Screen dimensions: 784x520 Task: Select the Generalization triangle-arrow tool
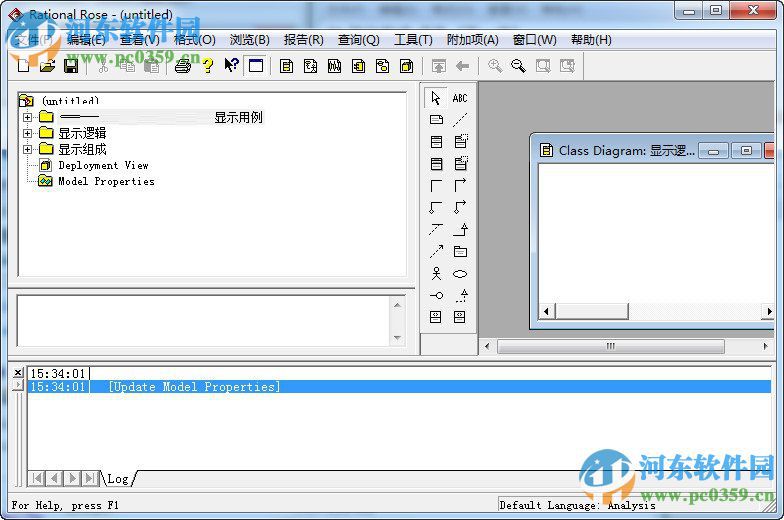[460, 230]
